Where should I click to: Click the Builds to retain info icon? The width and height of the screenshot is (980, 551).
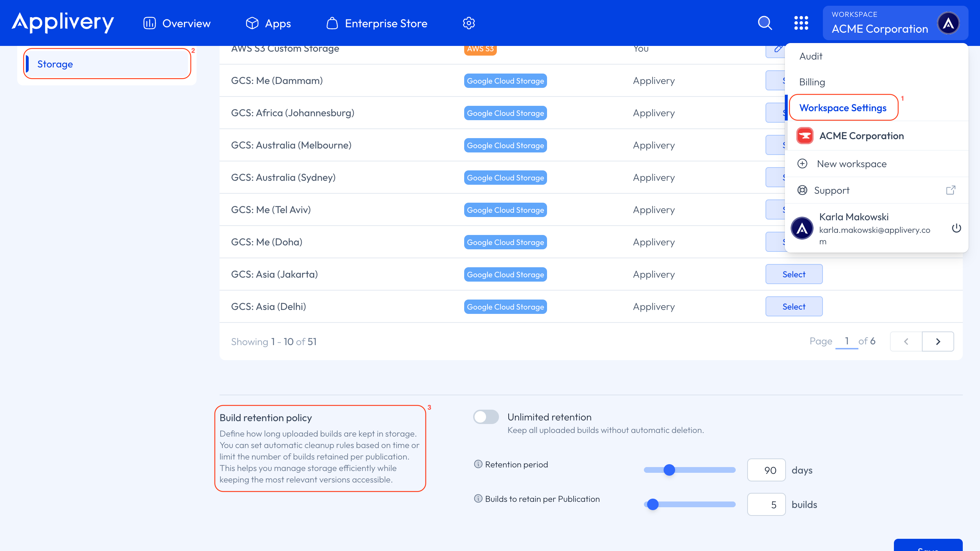click(x=478, y=499)
